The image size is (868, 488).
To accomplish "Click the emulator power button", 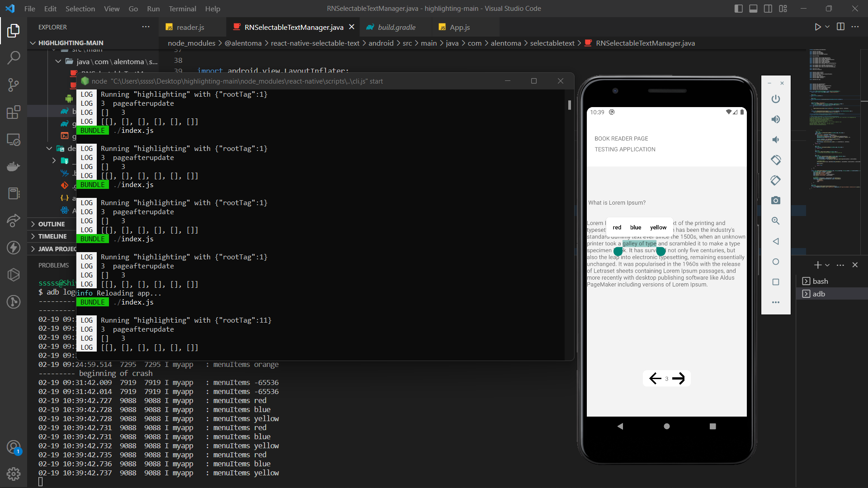I will [776, 99].
